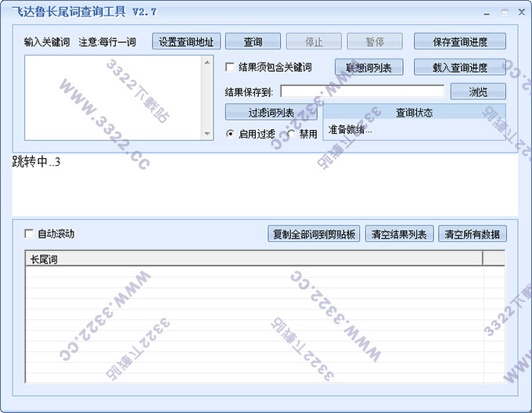532x413 pixels.
Task: Browse for save path with 浏览
Action: click(x=478, y=92)
